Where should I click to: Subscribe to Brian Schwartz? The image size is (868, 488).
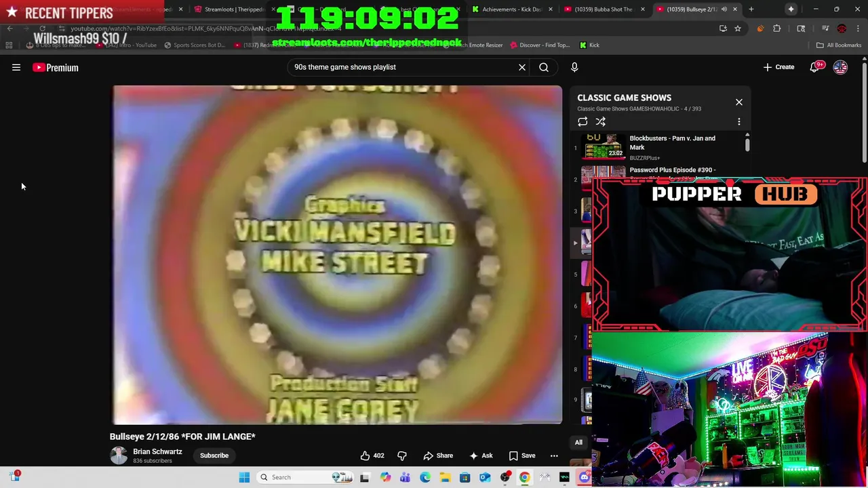pos(214,455)
